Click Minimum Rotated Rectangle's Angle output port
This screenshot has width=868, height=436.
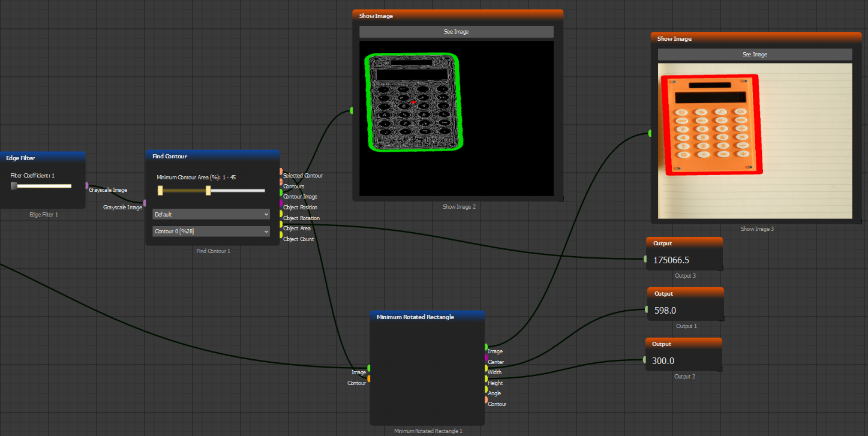click(x=486, y=389)
